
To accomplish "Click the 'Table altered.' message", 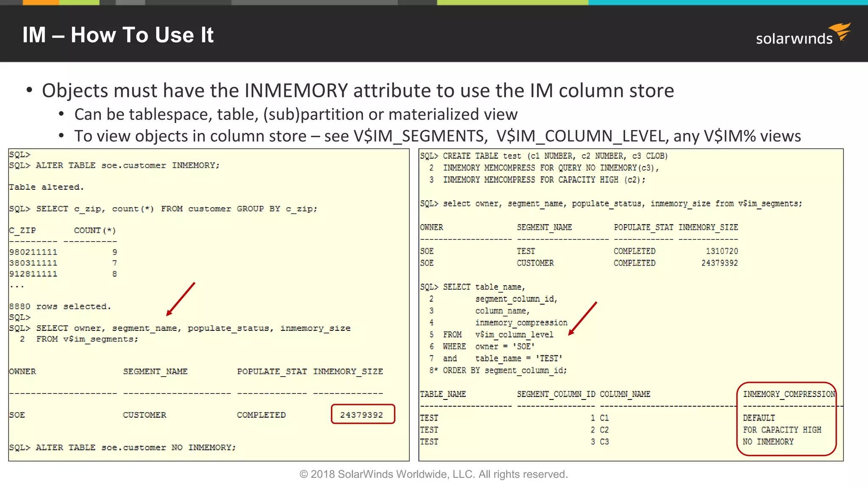I will (x=47, y=187).
